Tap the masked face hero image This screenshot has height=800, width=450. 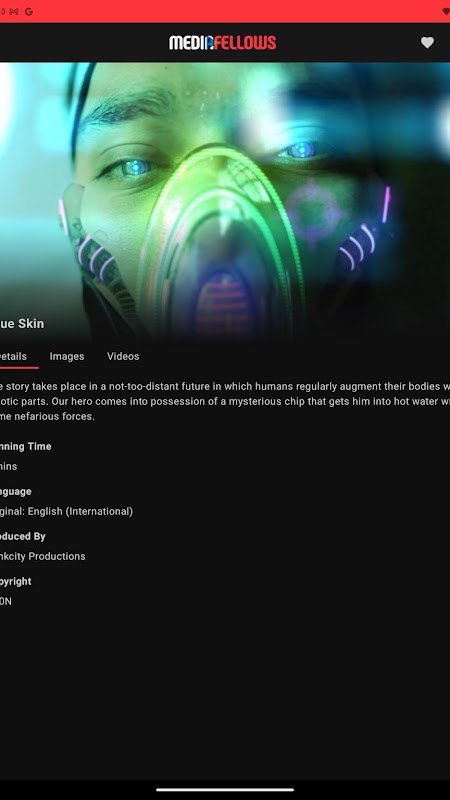pyautogui.click(x=225, y=202)
